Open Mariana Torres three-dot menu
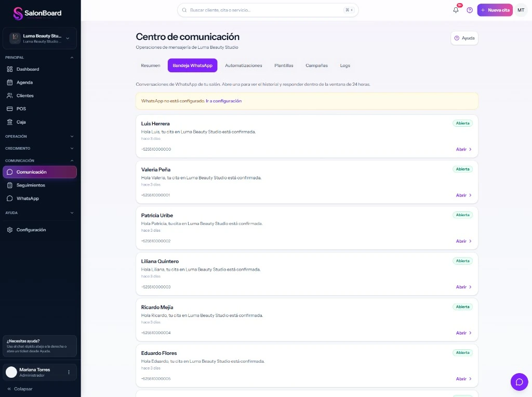This screenshot has height=397, width=532. [x=69, y=372]
